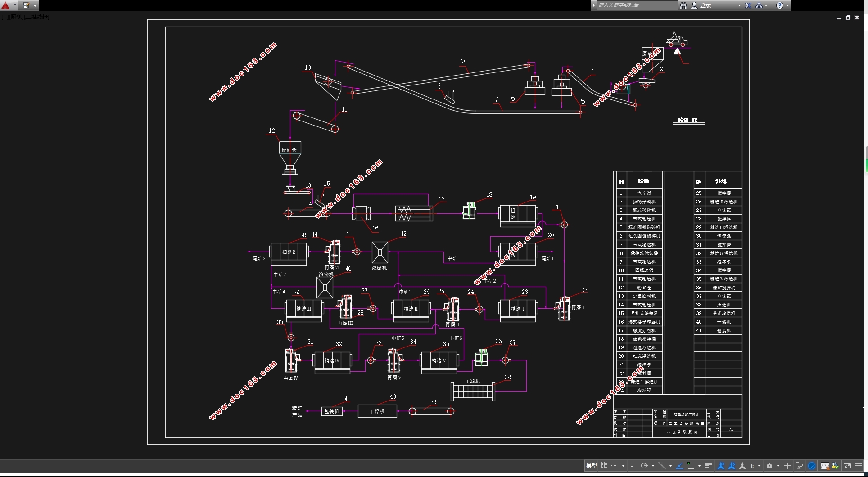This screenshot has width=868, height=477.
Task: Toggle object snap tracking blue icon
Action: 680,466
